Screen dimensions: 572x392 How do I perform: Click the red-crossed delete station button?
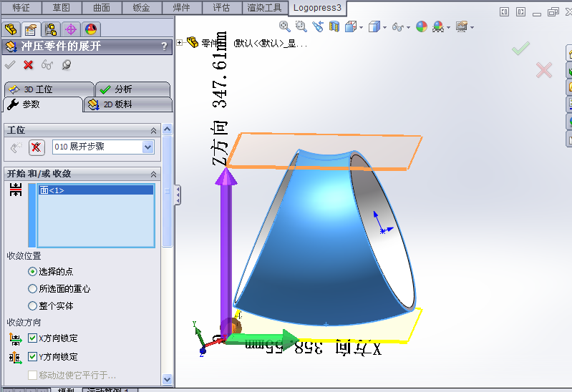pos(37,147)
